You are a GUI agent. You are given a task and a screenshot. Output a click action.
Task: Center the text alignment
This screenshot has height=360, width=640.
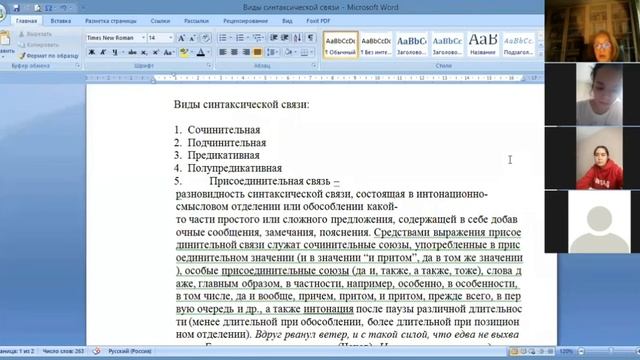click(234, 52)
